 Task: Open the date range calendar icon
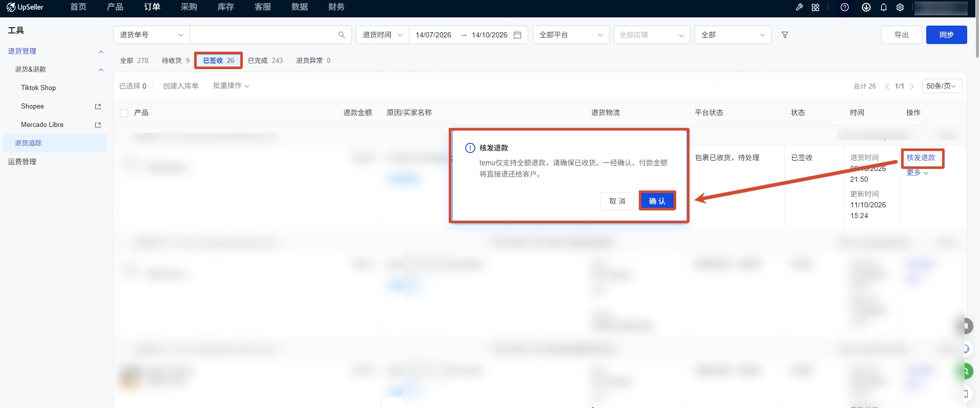click(x=517, y=35)
